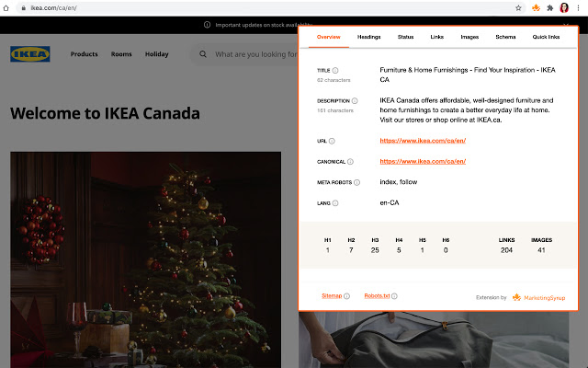This screenshot has width=588, height=368.
Task: Click info icon beside Robots.txt link
Action: tap(394, 296)
